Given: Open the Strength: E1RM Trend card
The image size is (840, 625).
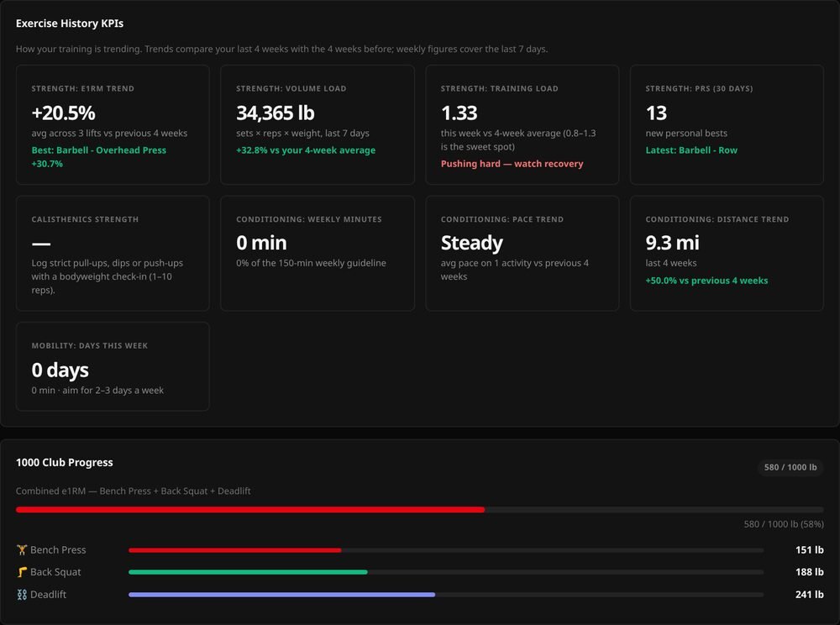Looking at the screenshot, I should coord(113,125).
